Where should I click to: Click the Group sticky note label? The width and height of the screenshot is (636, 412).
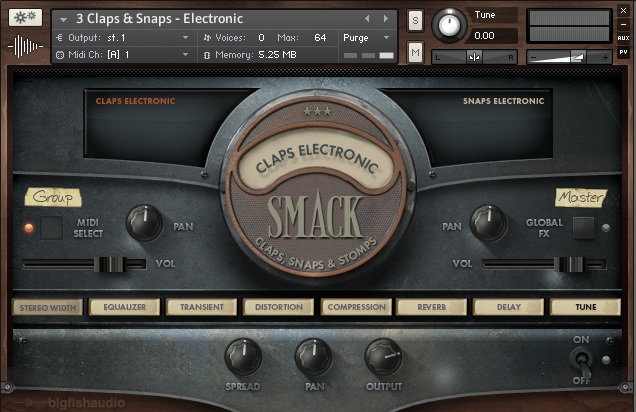(x=53, y=197)
